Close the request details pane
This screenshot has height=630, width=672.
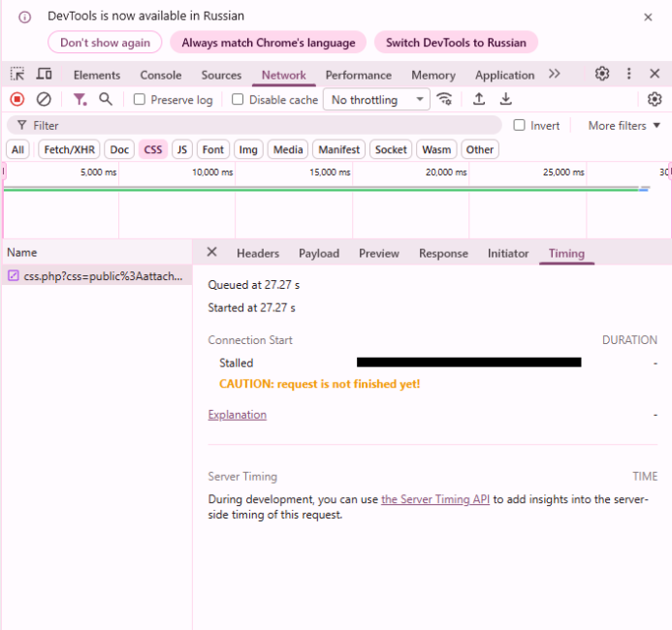(x=211, y=252)
